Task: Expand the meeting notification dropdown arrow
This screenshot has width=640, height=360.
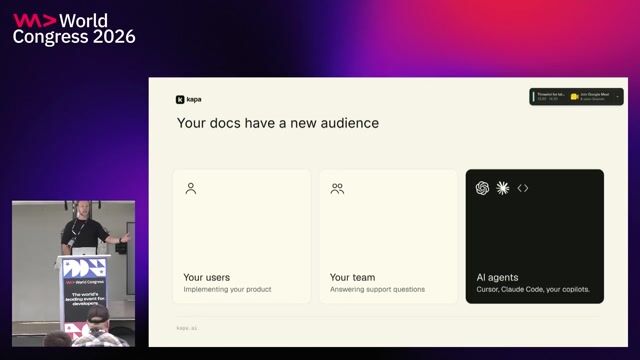Action: click(618, 97)
